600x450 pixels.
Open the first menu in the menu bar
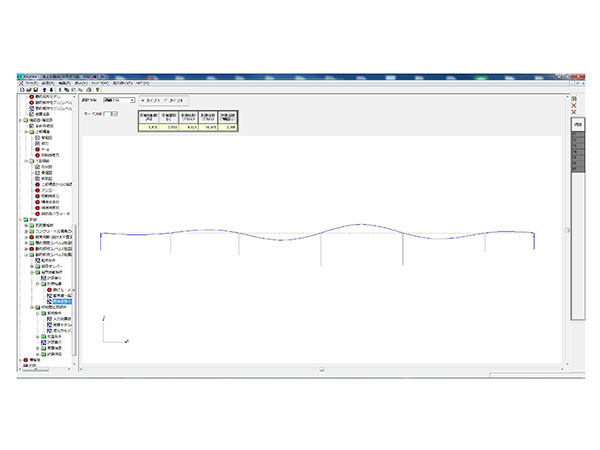click(26, 83)
